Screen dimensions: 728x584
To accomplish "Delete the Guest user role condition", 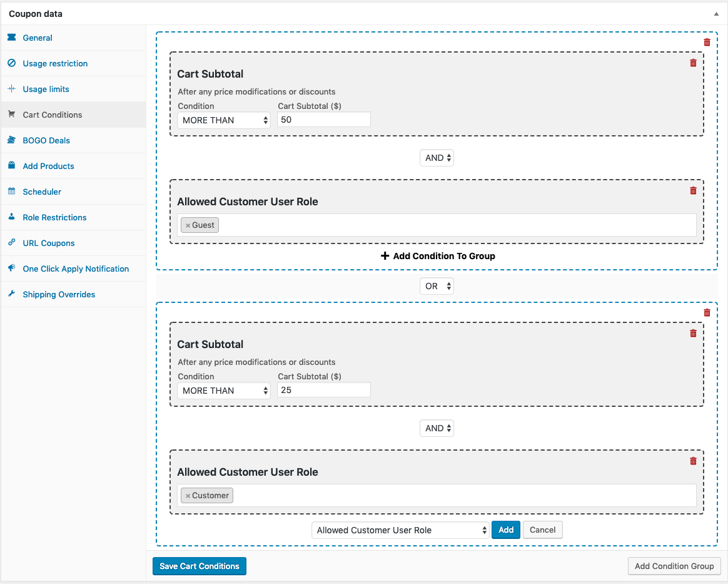I will pyautogui.click(x=693, y=190).
